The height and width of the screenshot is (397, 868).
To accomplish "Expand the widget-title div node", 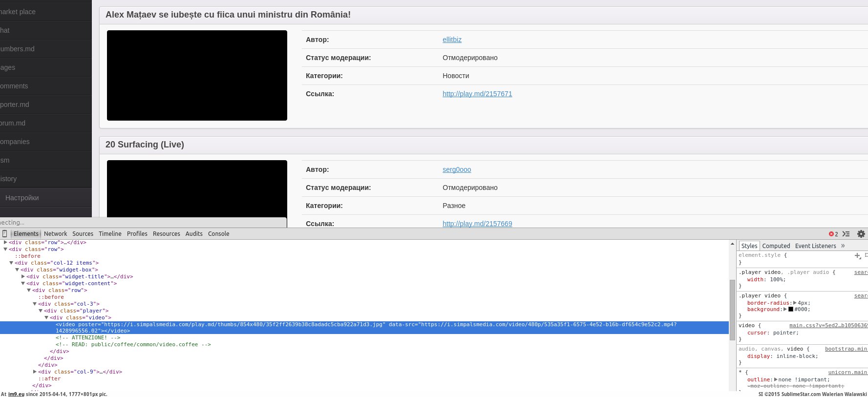I will [23, 276].
